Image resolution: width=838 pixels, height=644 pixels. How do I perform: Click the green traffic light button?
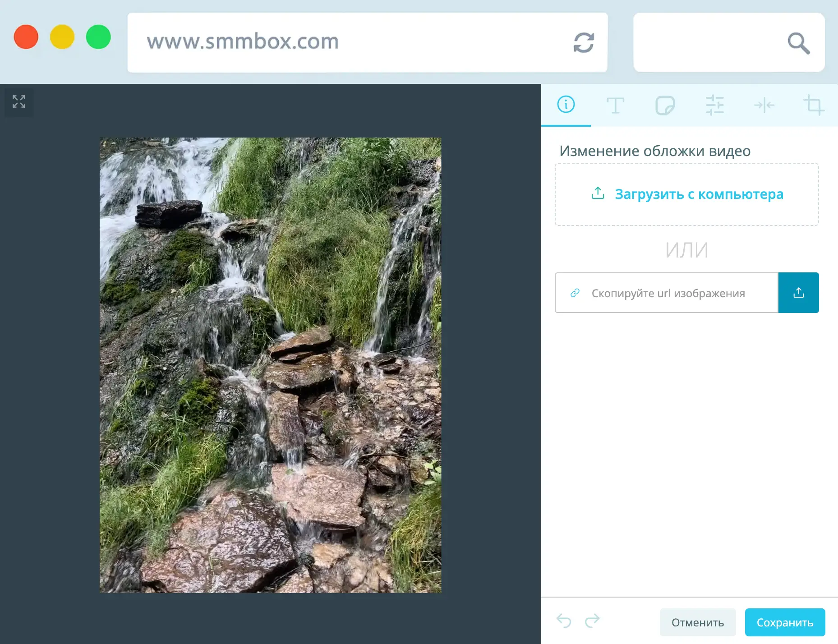coord(99,37)
